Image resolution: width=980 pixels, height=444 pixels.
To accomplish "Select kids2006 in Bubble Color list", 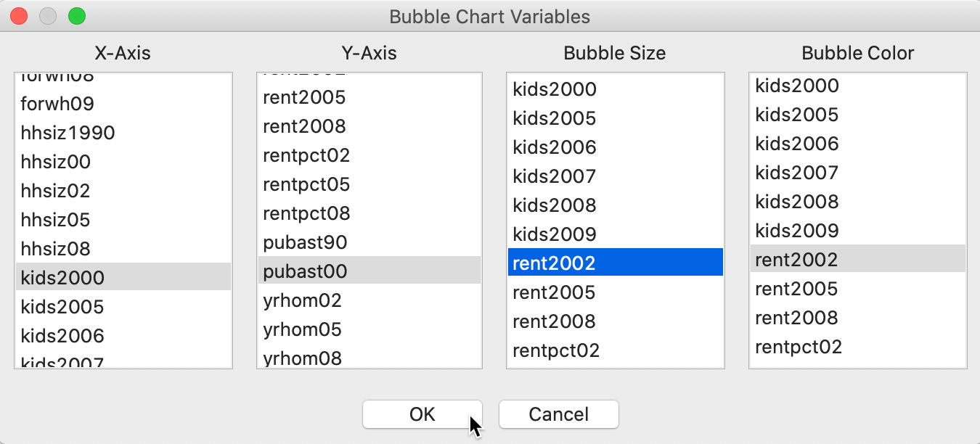I will pos(858,143).
